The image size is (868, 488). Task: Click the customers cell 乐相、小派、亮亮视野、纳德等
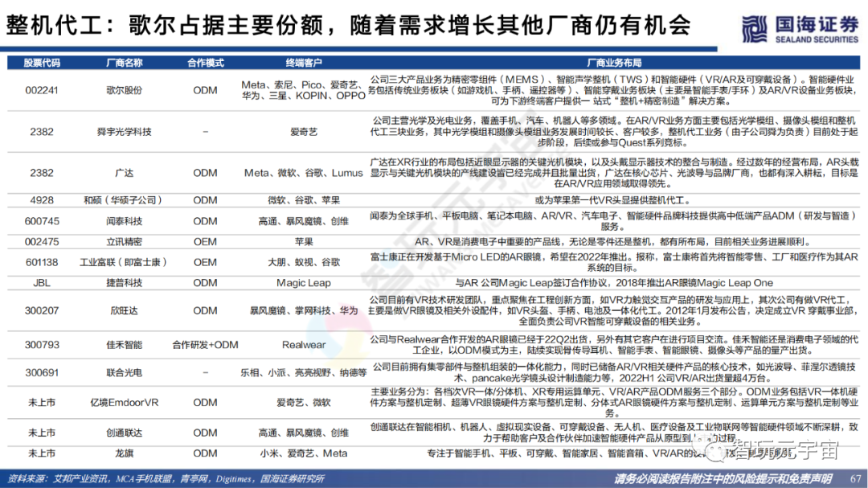pyautogui.click(x=304, y=373)
